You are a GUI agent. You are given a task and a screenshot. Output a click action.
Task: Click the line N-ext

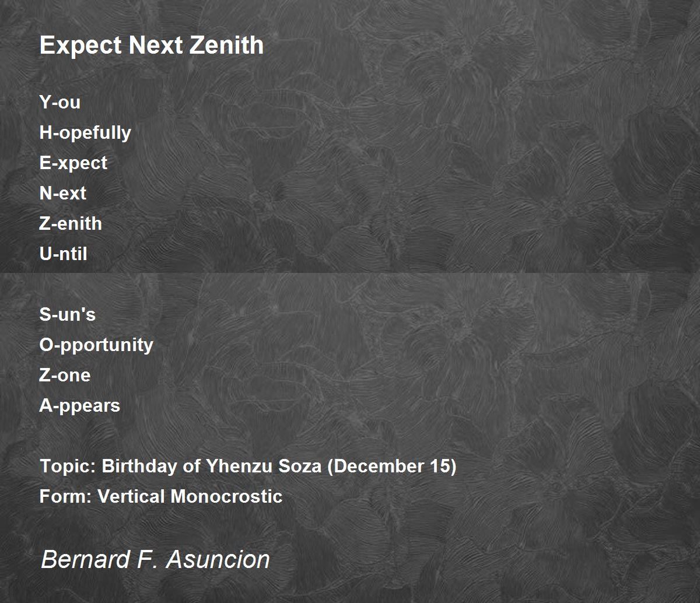pos(63,193)
